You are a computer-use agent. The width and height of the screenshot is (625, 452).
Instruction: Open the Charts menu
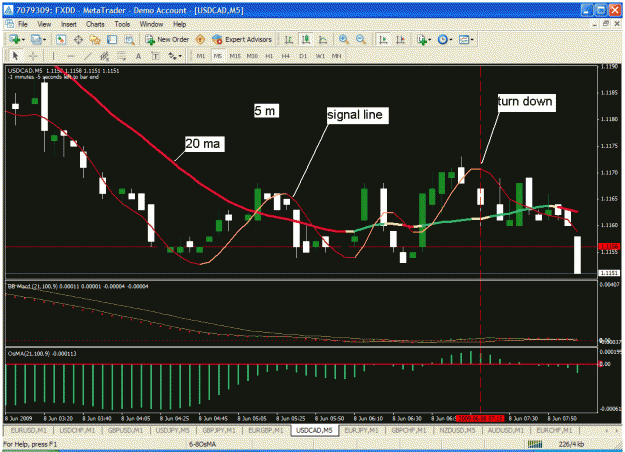95,24
